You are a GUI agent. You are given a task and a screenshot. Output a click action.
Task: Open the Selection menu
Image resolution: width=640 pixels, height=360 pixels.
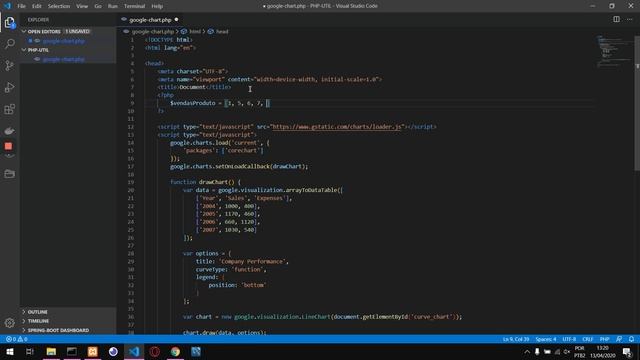59,6
